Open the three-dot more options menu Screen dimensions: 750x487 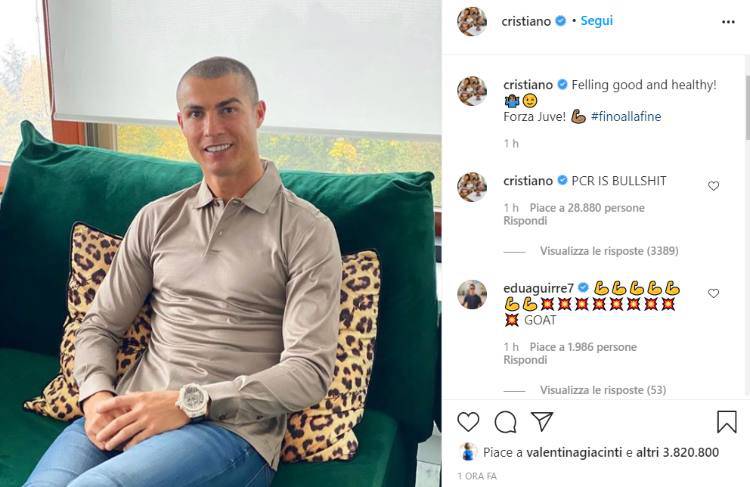coord(728,22)
